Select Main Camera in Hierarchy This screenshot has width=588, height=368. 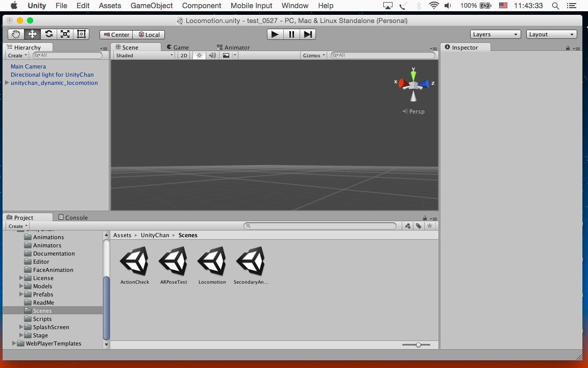pos(28,66)
